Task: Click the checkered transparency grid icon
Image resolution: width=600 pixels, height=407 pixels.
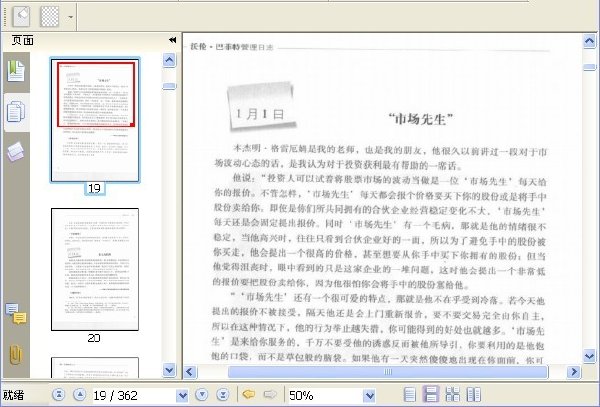Action: click(x=50, y=16)
